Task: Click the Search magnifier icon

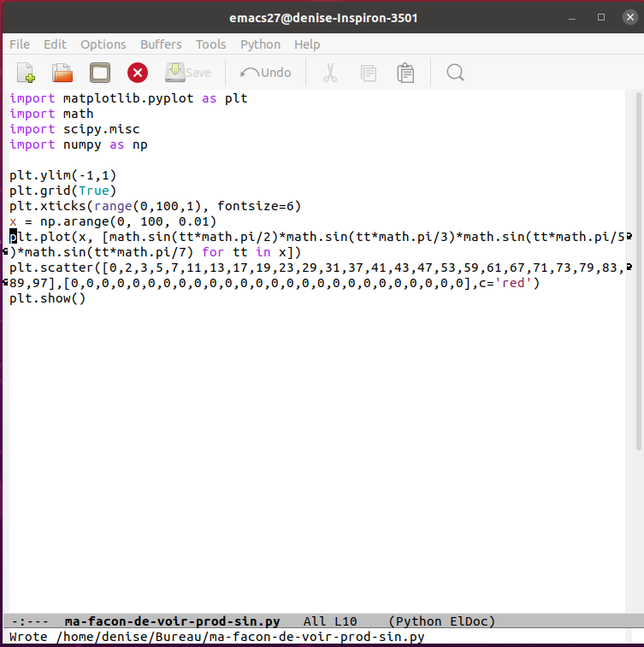Action: (455, 73)
